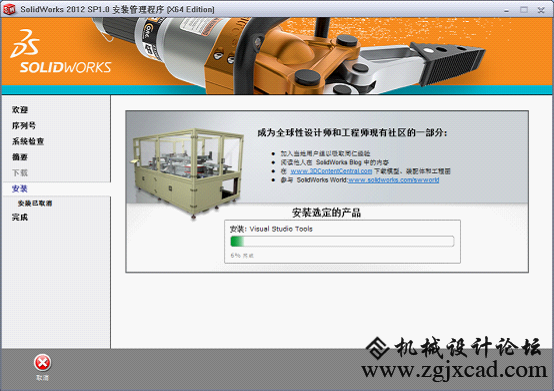Select the 完成 sidebar step
554x391 pixels.
tap(20, 217)
